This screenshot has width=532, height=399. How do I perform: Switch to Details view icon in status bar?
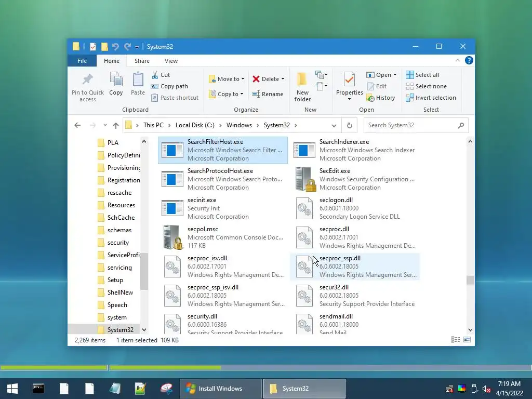point(456,340)
